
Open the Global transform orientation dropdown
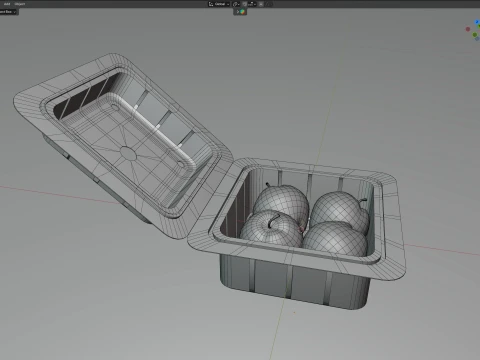[219, 4]
